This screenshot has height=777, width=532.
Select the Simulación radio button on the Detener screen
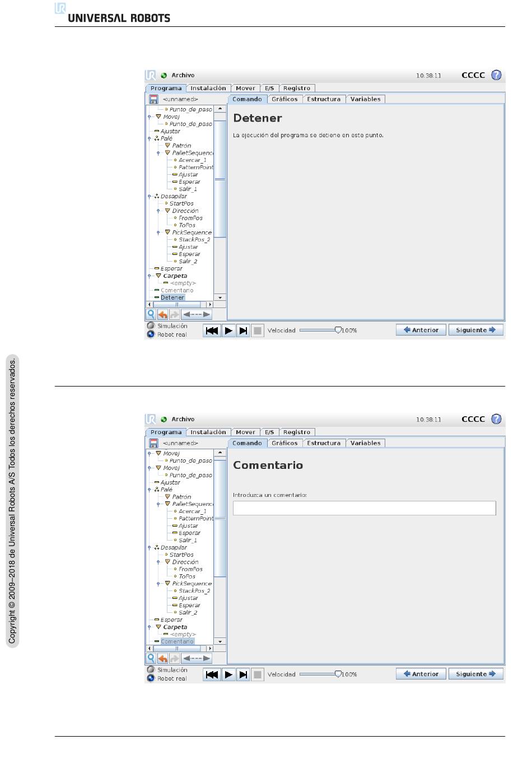tap(151, 325)
